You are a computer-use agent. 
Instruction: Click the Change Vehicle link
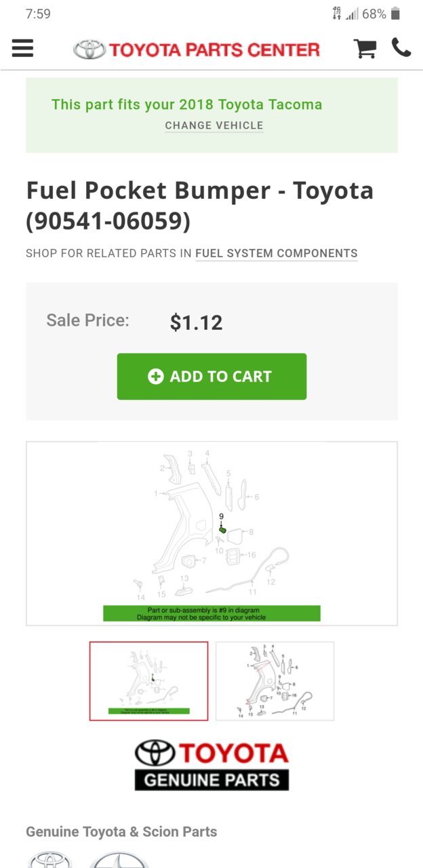[214, 126]
